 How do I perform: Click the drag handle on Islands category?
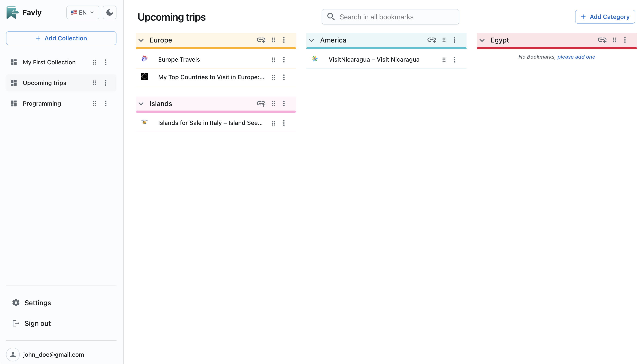[x=273, y=103]
